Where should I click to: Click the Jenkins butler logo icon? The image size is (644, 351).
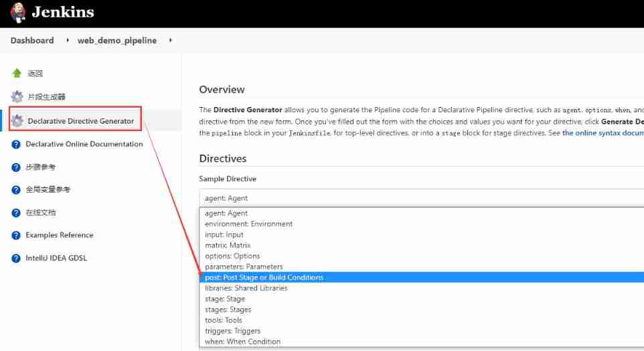tap(17, 12)
